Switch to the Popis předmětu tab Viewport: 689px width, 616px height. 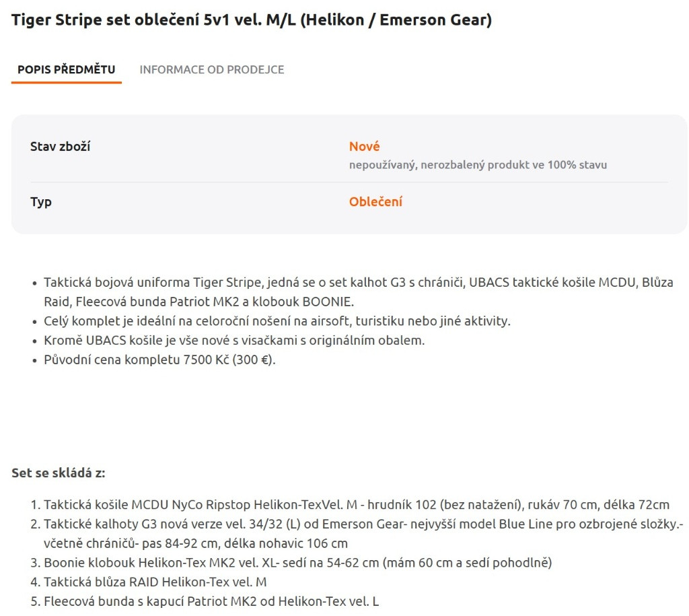click(66, 69)
